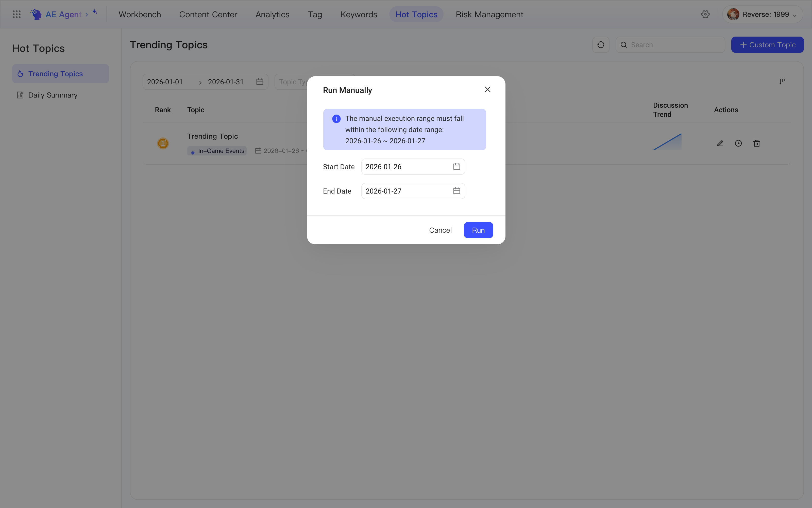The image size is (812, 508).
Task: Click the sort order icon above Actions
Action: tap(782, 82)
